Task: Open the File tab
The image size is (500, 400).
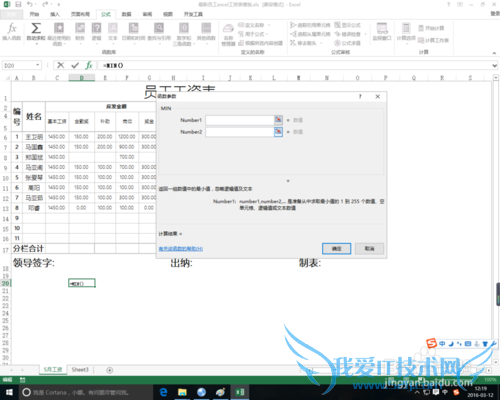Action: (x=11, y=14)
